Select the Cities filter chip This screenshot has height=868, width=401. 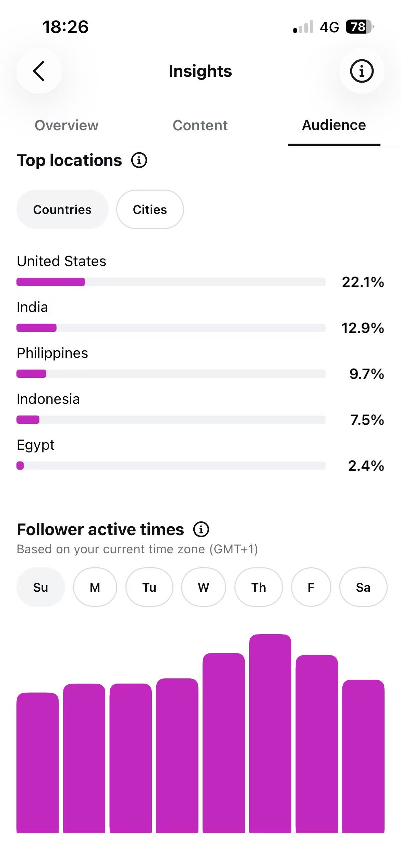pos(150,209)
